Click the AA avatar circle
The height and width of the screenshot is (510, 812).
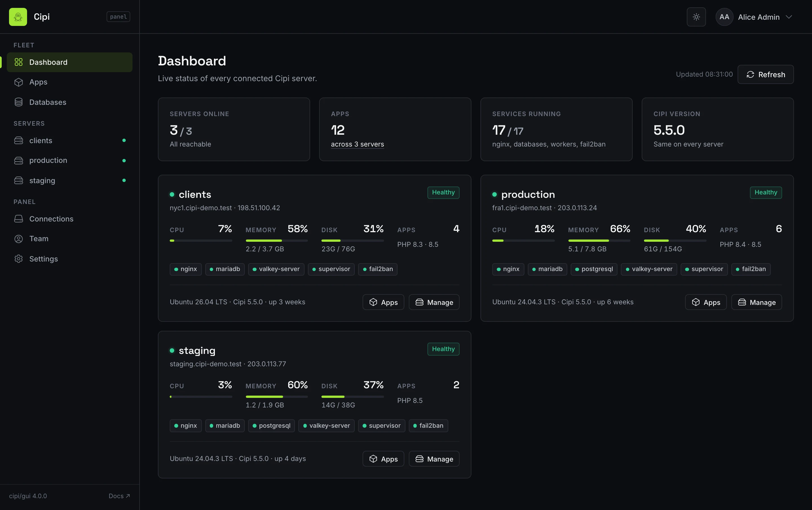tap(724, 17)
